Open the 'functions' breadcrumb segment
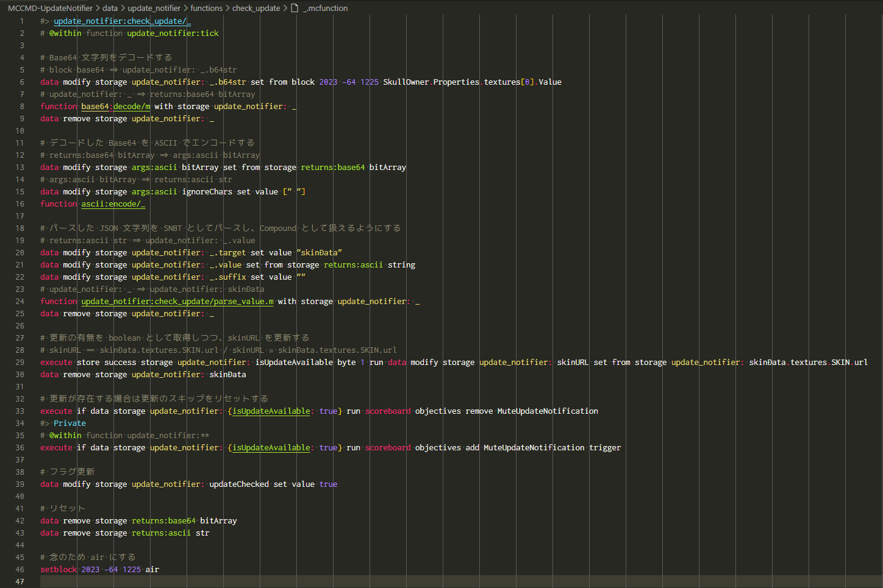Image resolution: width=883 pixels, height=588 pixels. pos(206,8)
